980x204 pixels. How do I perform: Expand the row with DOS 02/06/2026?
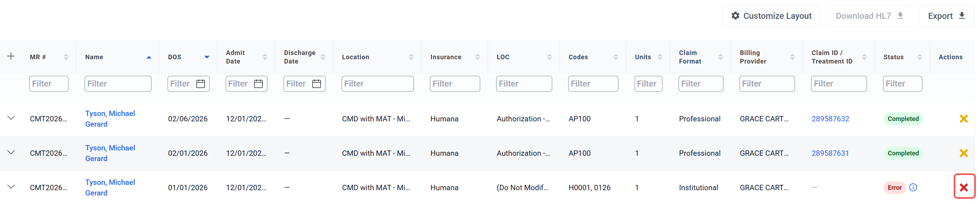coord(11,118)
